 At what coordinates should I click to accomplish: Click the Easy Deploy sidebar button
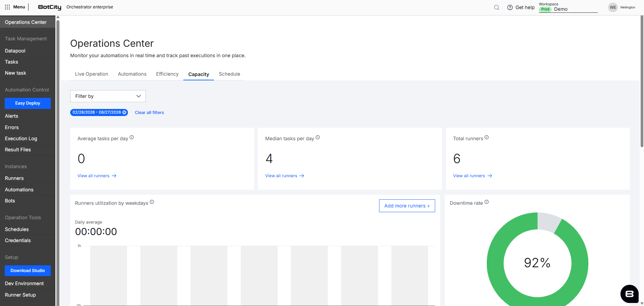click(x=28, y=103)
